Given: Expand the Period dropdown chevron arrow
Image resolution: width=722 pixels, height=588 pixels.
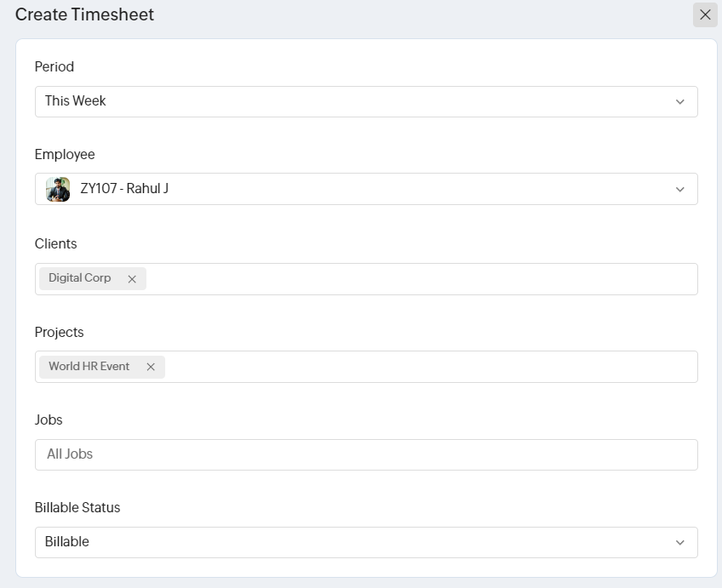Looking at the screenshot, I should pos(679,101).
